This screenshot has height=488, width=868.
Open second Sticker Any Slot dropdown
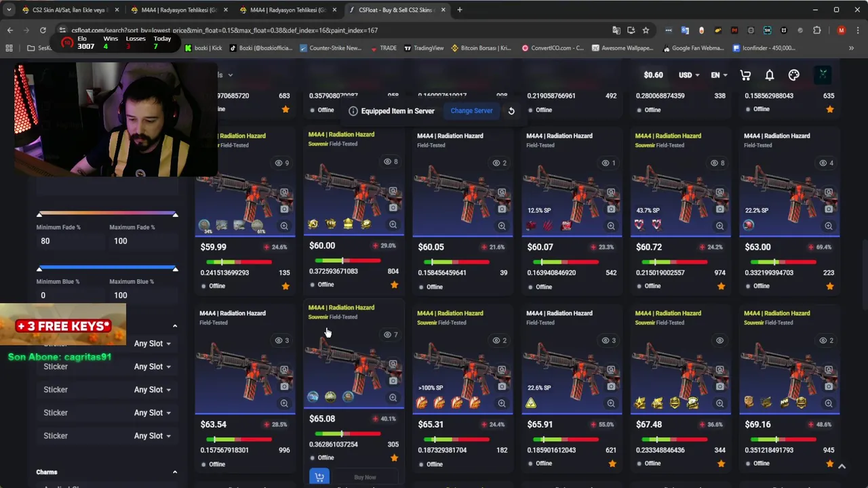click(x=152, y=367)
